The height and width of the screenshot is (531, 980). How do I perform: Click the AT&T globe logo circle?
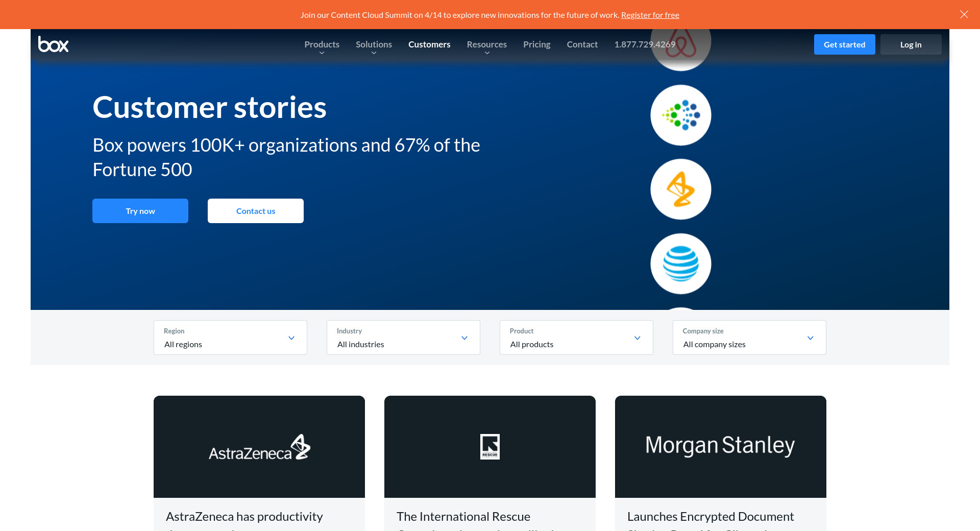(680, 263)
